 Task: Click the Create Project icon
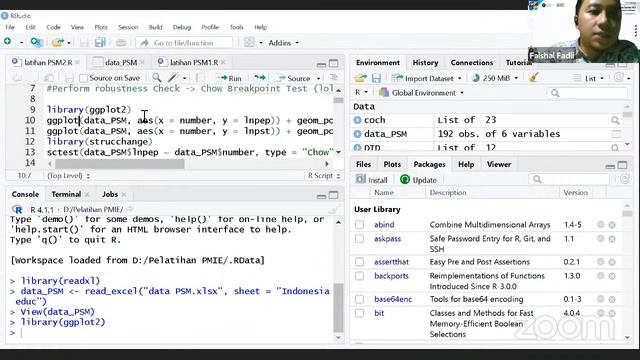[36, 42]
